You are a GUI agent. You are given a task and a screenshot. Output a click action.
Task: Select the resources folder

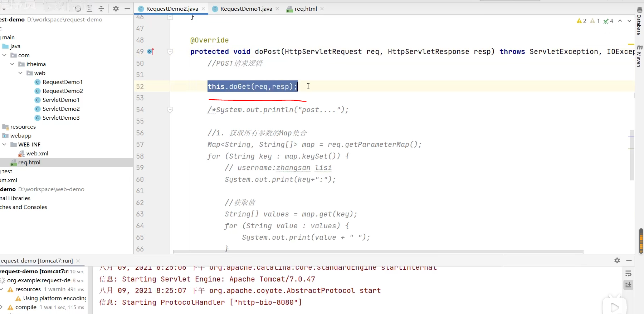click(x=23, y=126)
